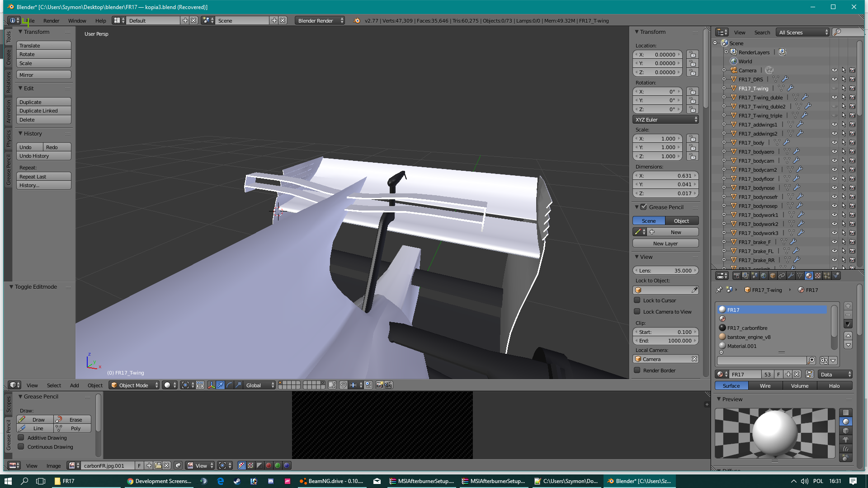This screenshot has height=488, width=868.
Task: Adjust the Lens 35.000 slider field
Action: click(x=665, y=271)
